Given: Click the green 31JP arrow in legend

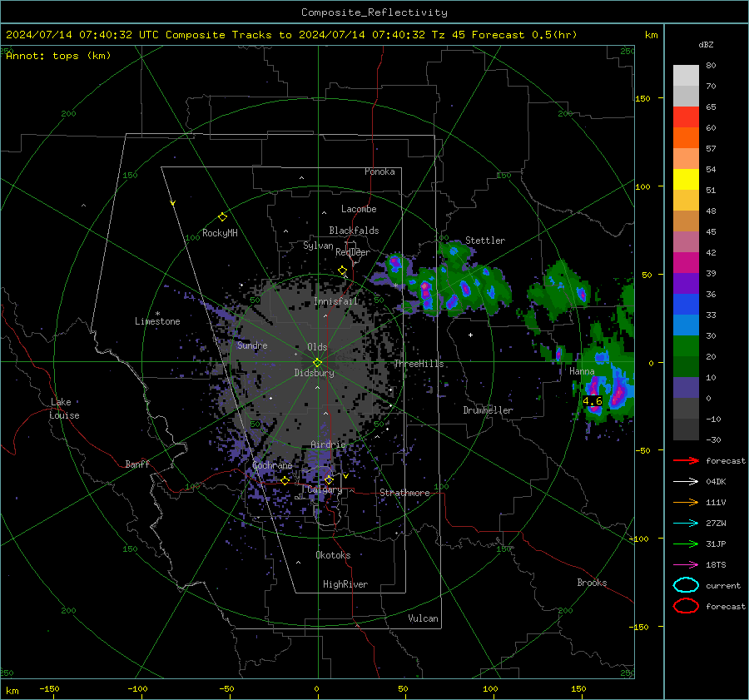Looking at the screenshot, I should [686, 544].
